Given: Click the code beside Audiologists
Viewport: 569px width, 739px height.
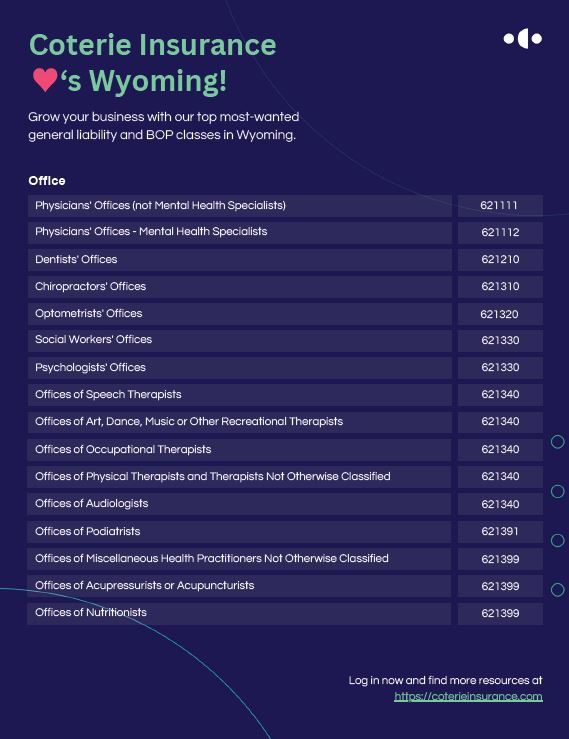Looking at the screenshot, I should (500, 504).
